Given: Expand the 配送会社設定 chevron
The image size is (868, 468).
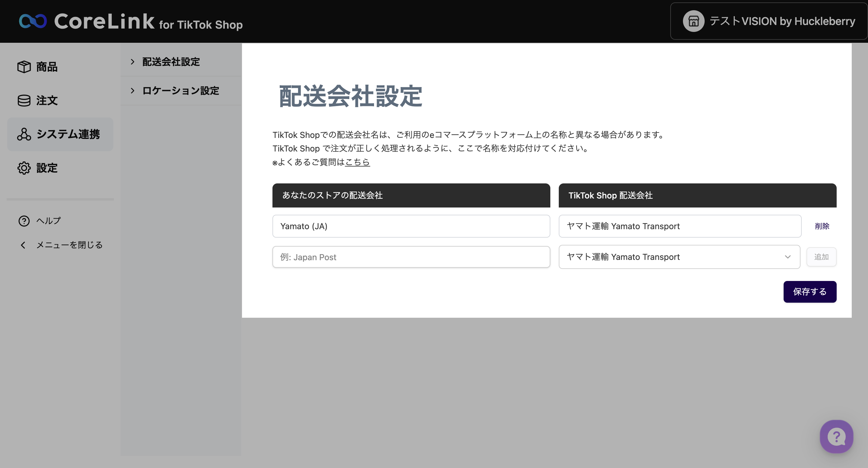Looking at the screenshot, I should 132,62.
